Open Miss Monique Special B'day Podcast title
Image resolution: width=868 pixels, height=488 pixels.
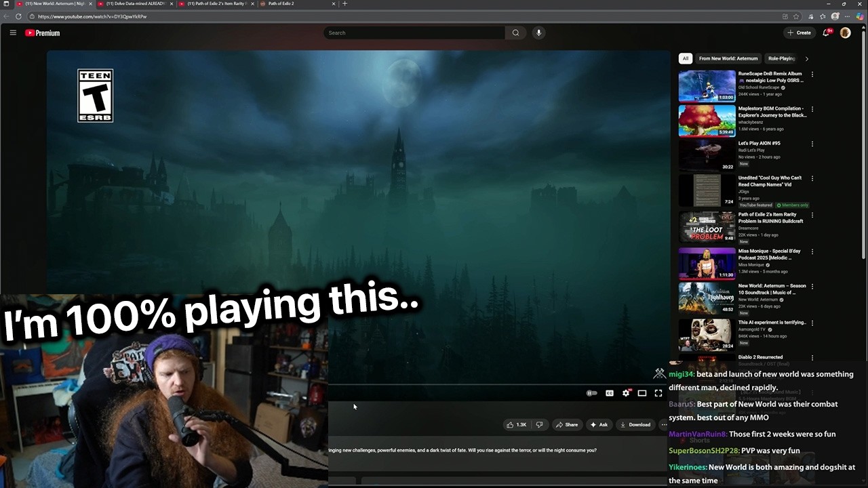(x=769, y=254)
